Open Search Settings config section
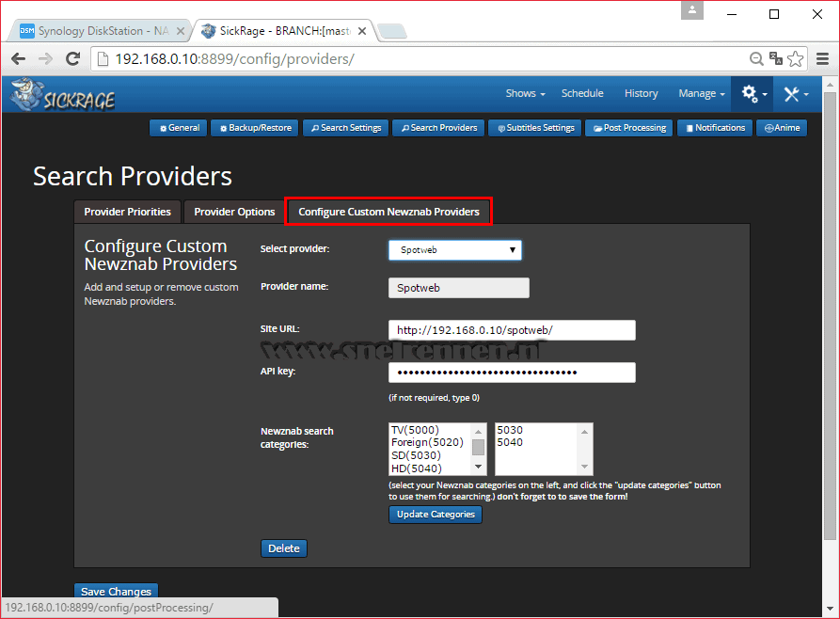Screen dimensions: 840x619 click(345, 128)
